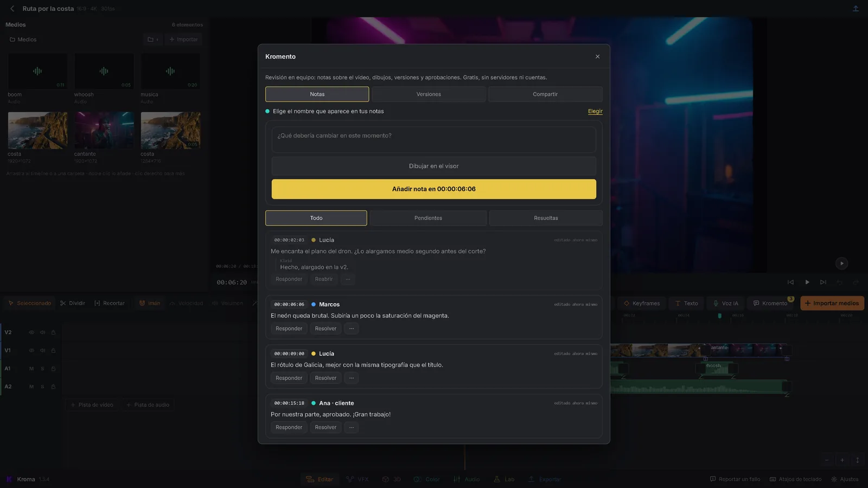Click the export upload icon in top-right corner

click(x=856, y=9)
